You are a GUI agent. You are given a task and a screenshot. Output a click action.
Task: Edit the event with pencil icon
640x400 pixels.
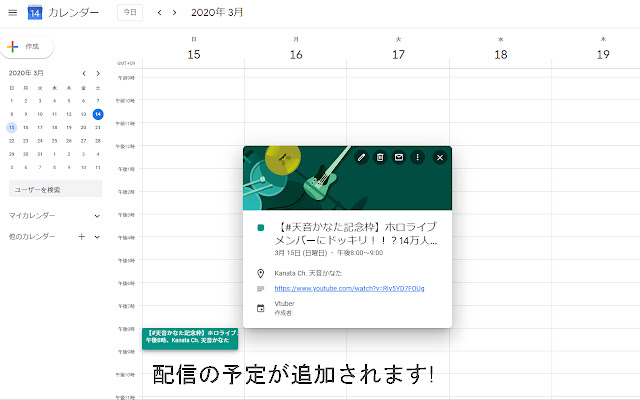click(361, 157)
